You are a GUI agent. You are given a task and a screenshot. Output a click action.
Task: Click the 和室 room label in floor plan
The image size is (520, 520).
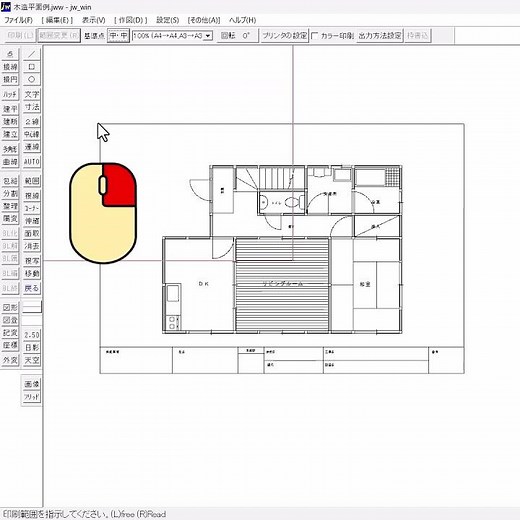[365, 284]
